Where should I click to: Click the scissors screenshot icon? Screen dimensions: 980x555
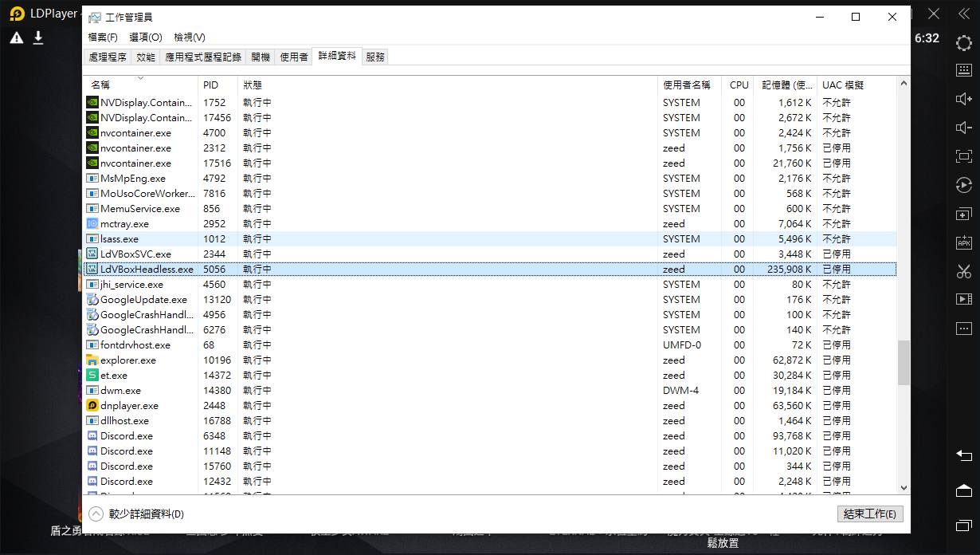coord(964,271)
